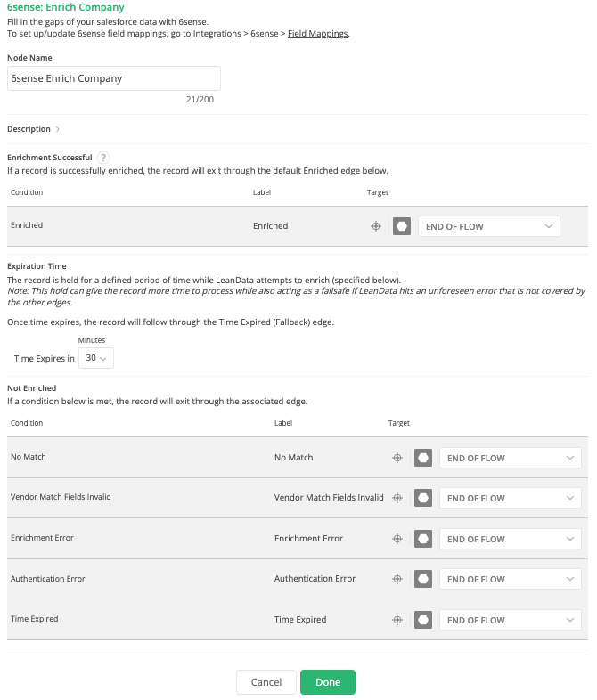Click the Cancel button
This screenshot has height=700, width=597.
(x=266, y=682)
